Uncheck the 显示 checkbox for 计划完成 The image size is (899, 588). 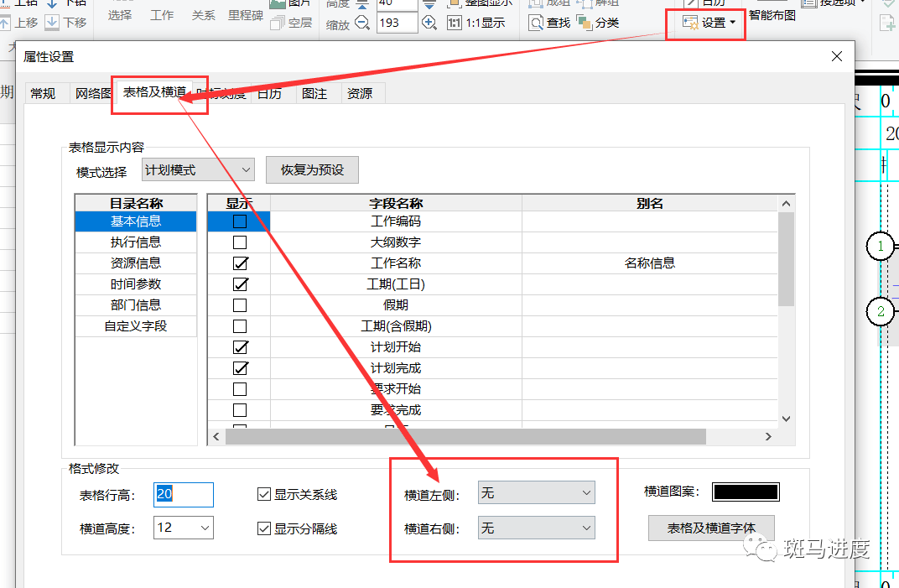240,367
